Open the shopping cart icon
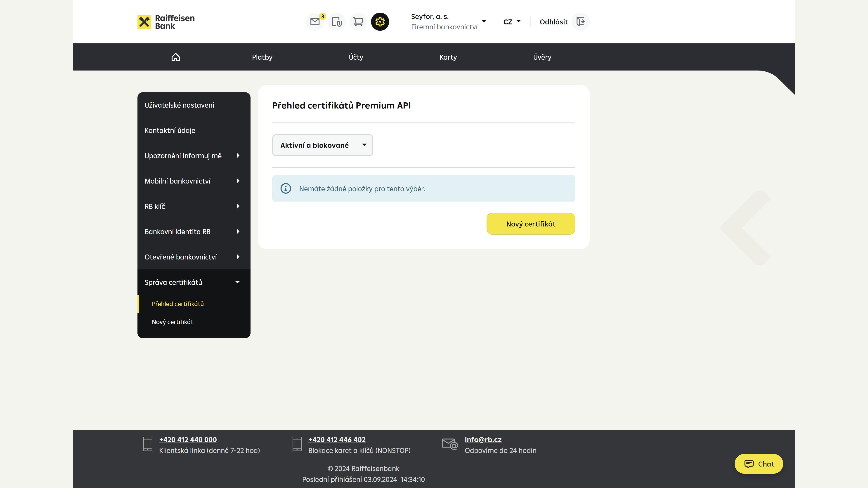 pyautogui.click(x=358, y=22)
